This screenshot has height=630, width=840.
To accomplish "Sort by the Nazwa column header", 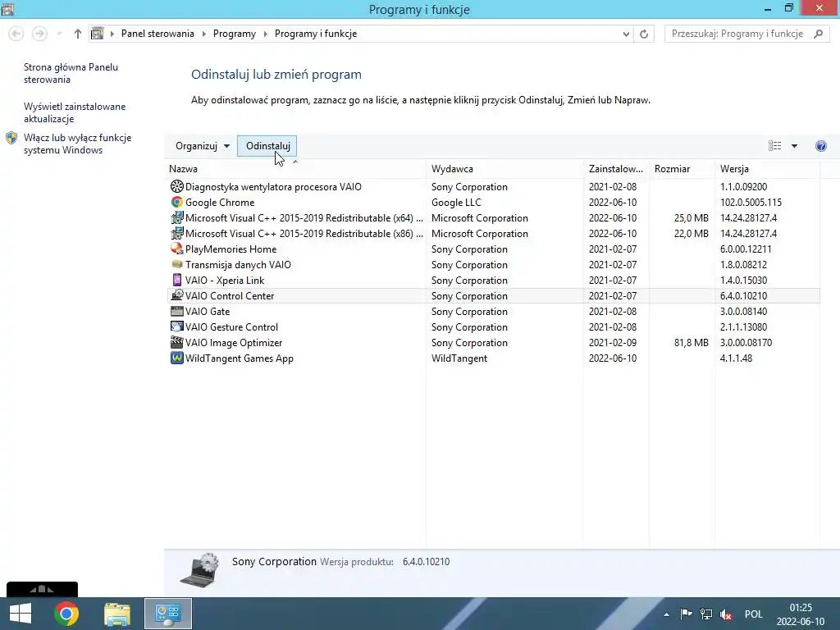I will click(x=296, y=169).
